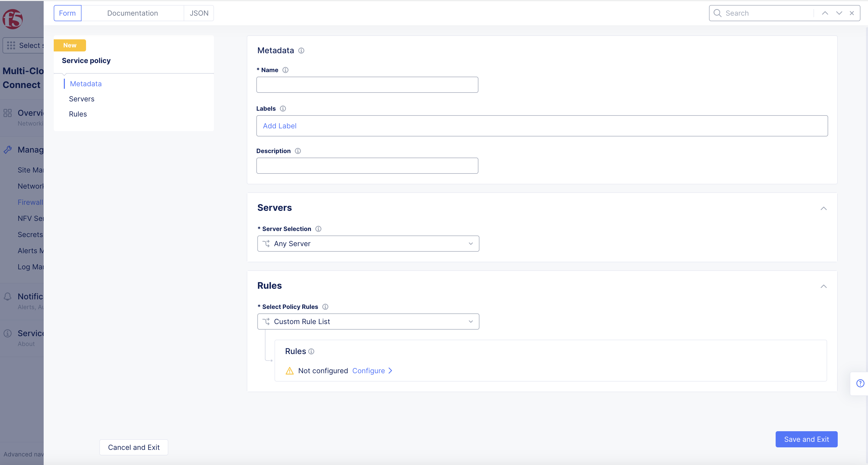The image size is (868, 465).
Task: Click info icon next to Metadata heading
Action: click(x=301, y=50)
